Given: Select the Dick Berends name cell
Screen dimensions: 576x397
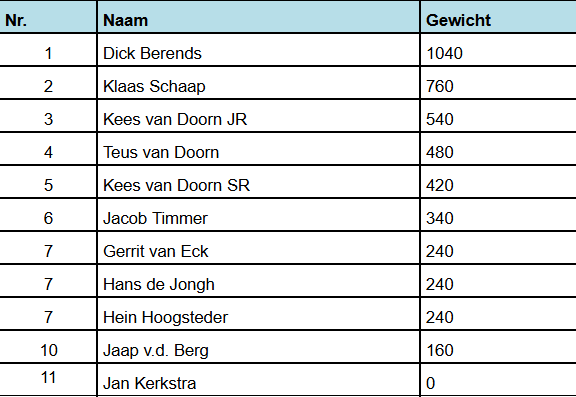Looking at the screenshot, I should pyautogui.click(x=259, y=50).
